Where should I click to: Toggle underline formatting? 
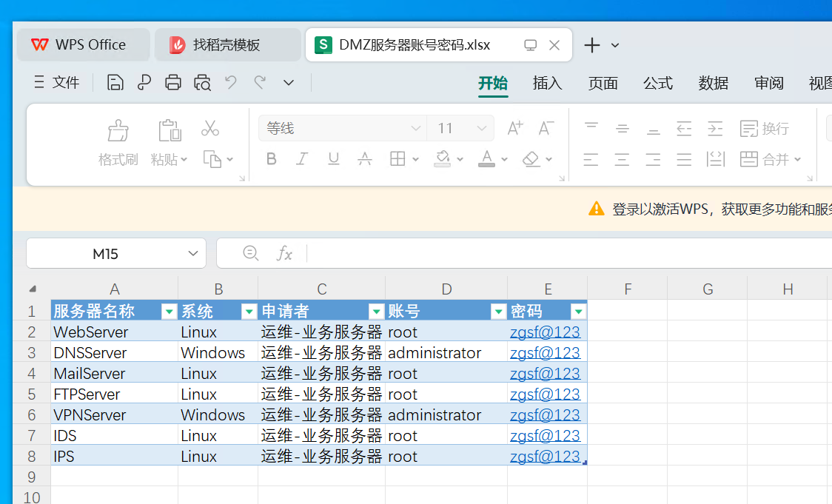[x=333, y=158]
